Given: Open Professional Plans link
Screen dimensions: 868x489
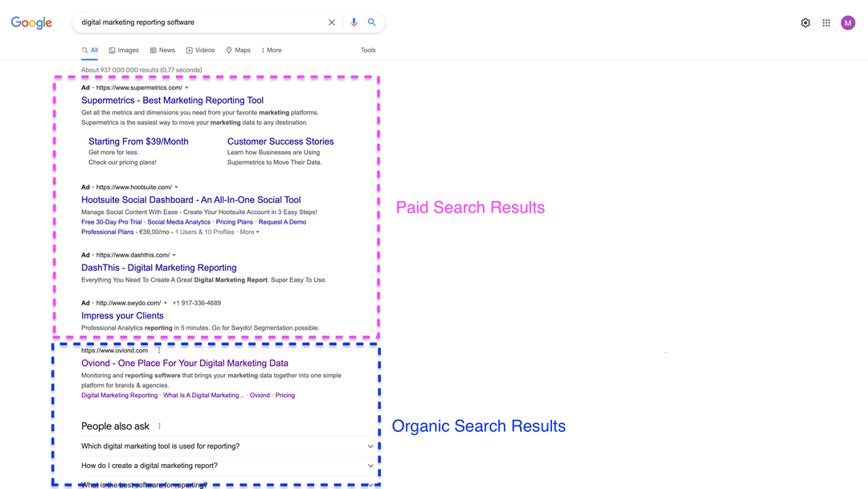Looking at the screenshot, I should 108,232.
